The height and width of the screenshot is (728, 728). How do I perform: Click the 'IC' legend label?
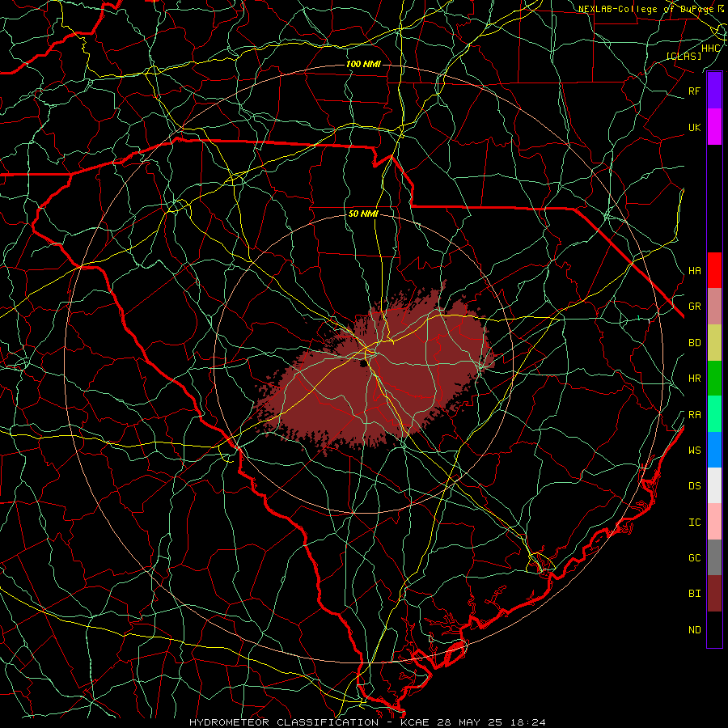click(694, 522)
